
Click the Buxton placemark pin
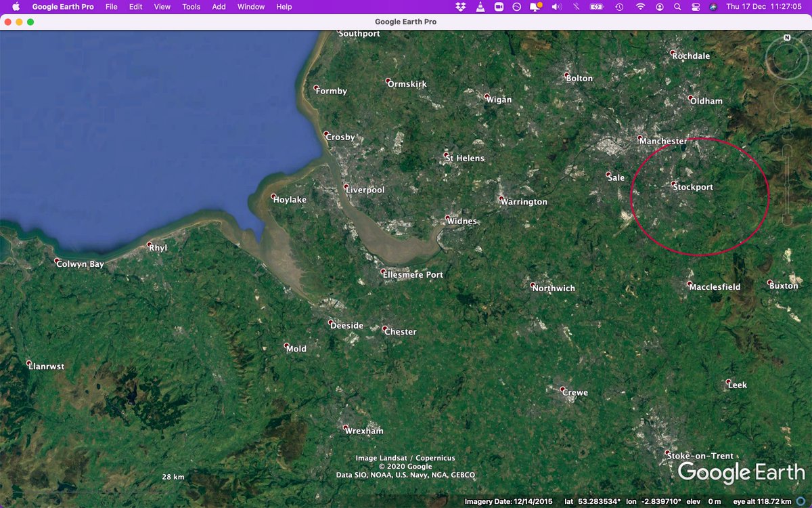pyautogui.click(x=768, y=282)
